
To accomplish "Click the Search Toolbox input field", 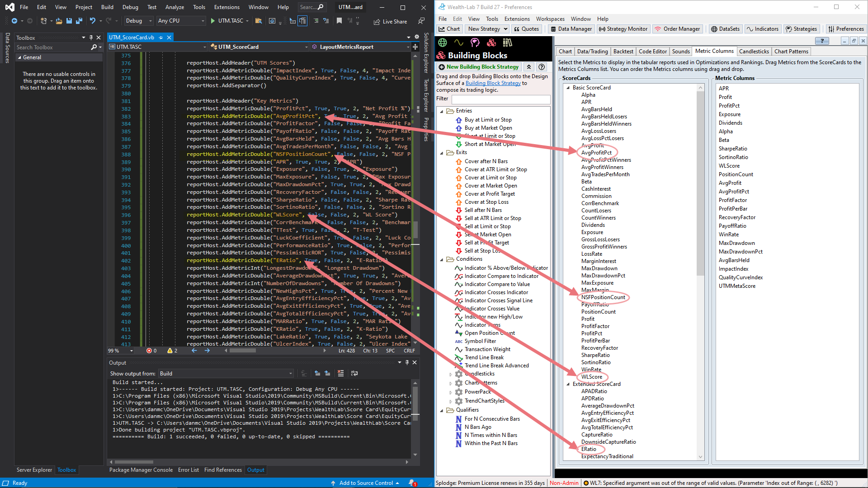I will click(53, 47).
